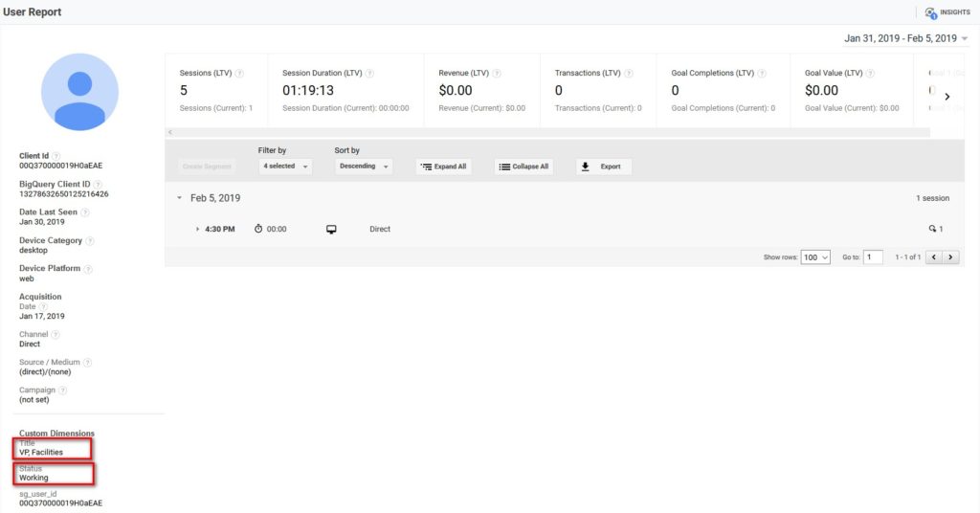
Task: Click the Export button
Action: 603,167
